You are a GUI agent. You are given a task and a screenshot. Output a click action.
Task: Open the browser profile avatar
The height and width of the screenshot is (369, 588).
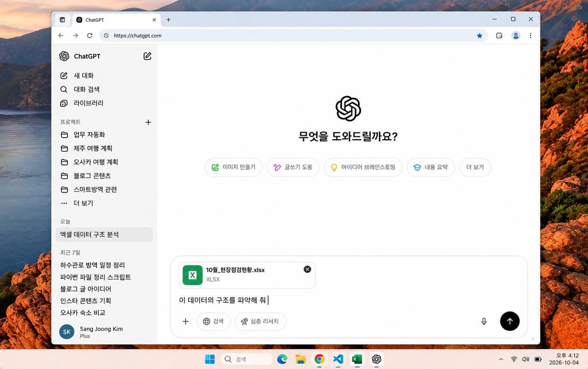click(x=516, y=36)
